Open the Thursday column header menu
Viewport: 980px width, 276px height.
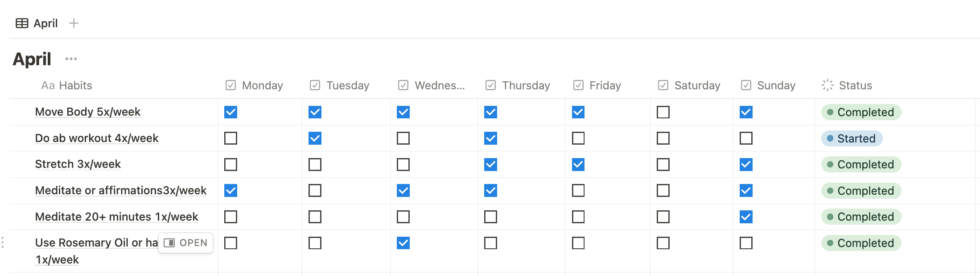pyautogui.click(x=525, y=85)
